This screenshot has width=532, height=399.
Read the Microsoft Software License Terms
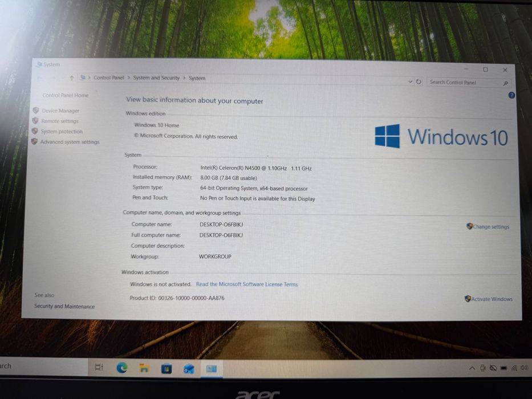pos(247,284)
